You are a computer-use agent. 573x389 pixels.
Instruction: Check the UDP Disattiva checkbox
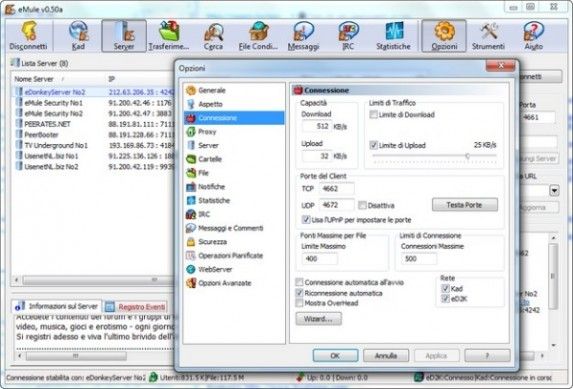pos(362,205)
